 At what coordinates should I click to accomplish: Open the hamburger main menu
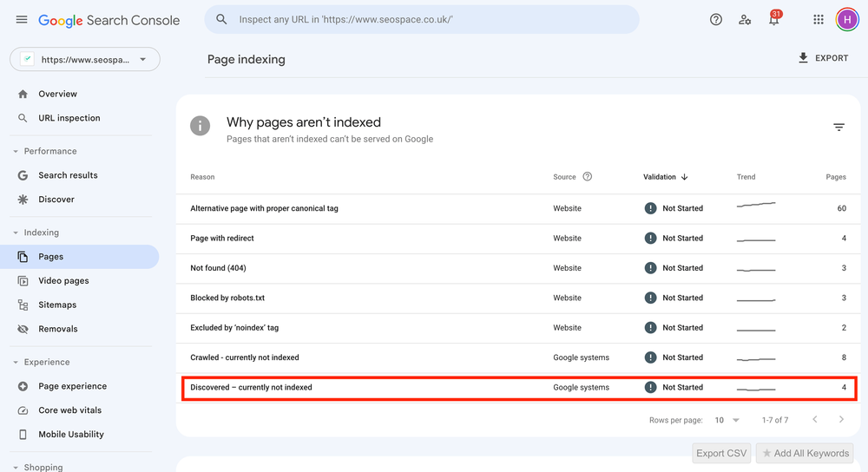point(22,20)
